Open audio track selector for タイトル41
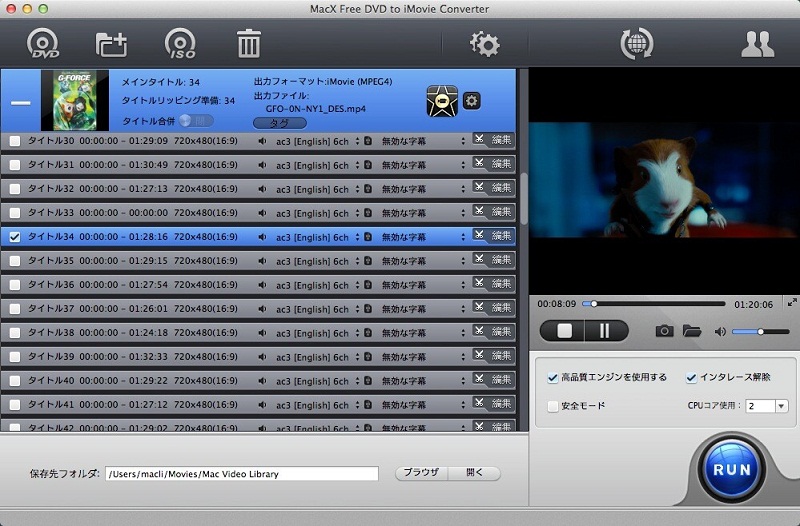The height and width of the screenshot is (526, 800). pyautogui.click(x=317, y=405)
